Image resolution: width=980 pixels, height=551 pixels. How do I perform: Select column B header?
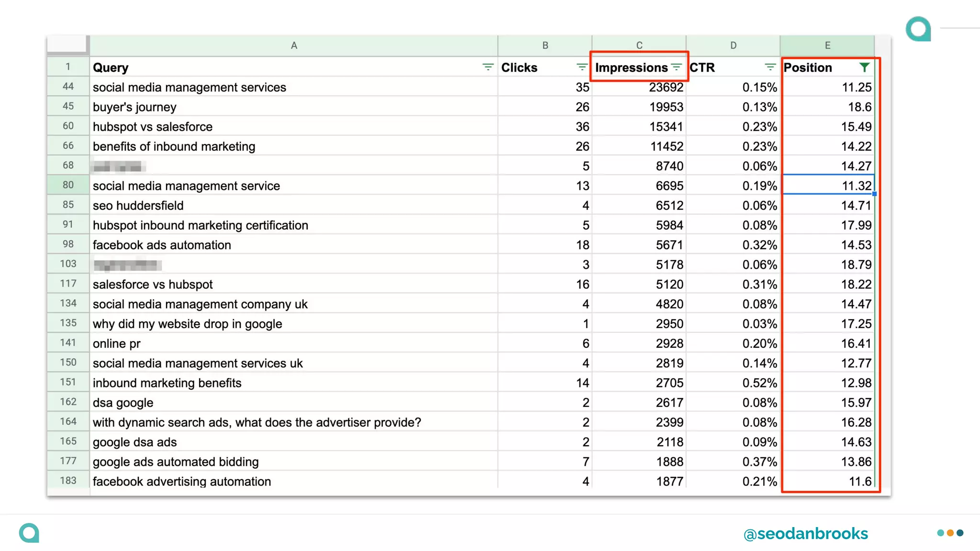pos(545,45)
